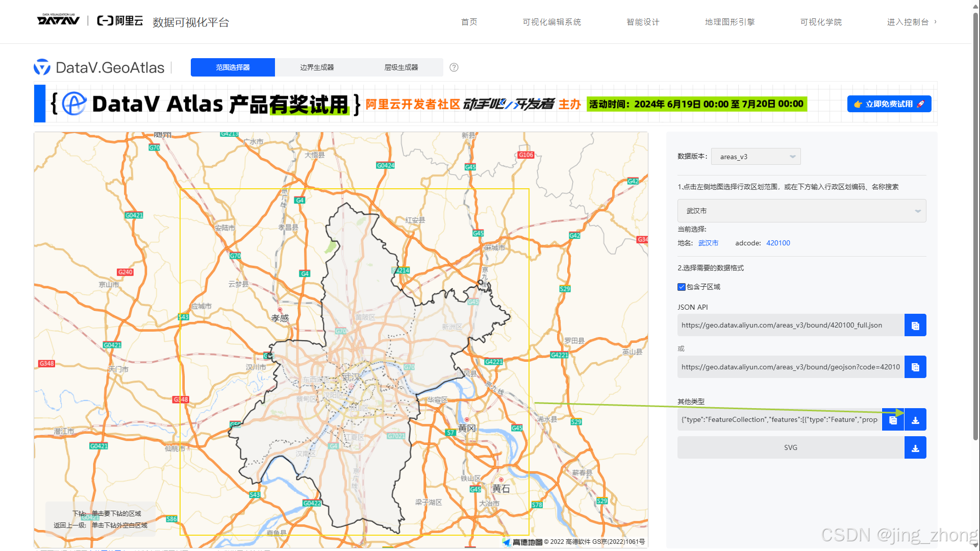Toggle 包含子区域 checkbox
980x551 pixels.
(681, 287)
